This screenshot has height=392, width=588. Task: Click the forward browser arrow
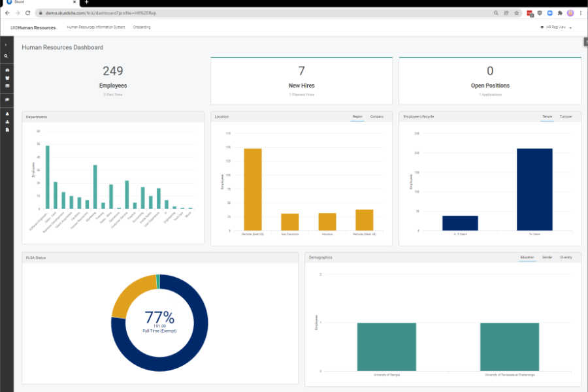(18, 13)
